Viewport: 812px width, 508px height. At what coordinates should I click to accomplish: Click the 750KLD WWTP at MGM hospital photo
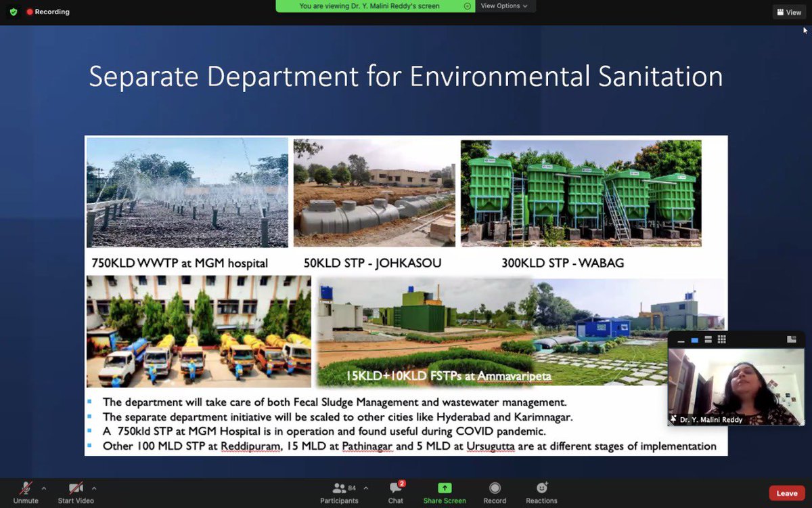(x=187, y=192)
